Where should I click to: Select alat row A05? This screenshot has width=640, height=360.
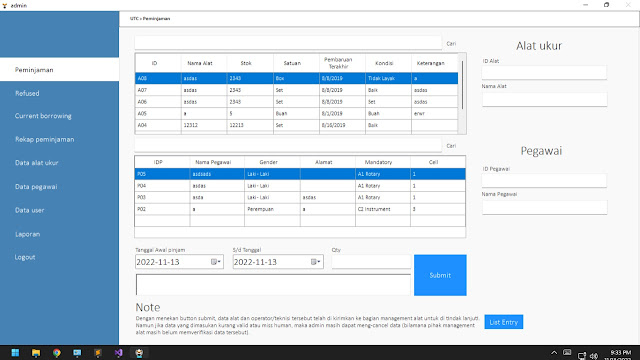[x=297, y=113]
